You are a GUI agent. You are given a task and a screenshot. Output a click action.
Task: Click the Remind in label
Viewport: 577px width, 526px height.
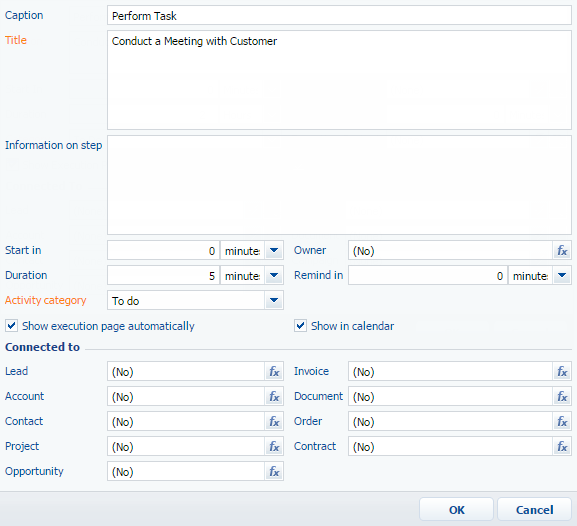tap(318, 275)
